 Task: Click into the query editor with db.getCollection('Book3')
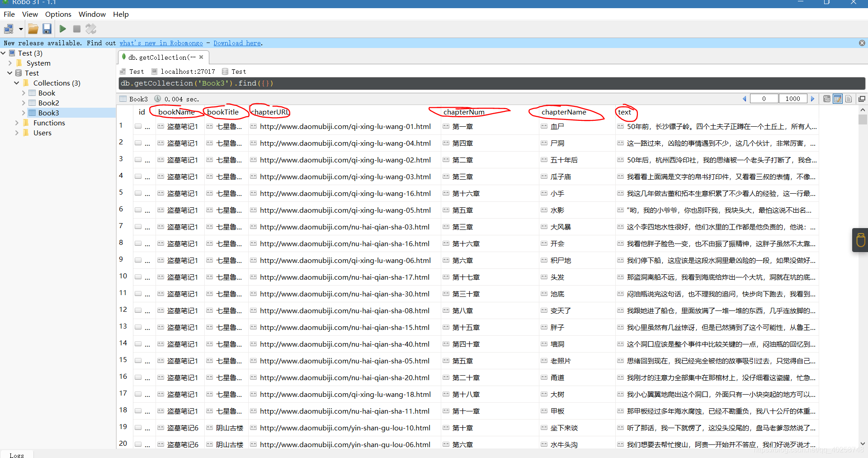click(492, 83)
